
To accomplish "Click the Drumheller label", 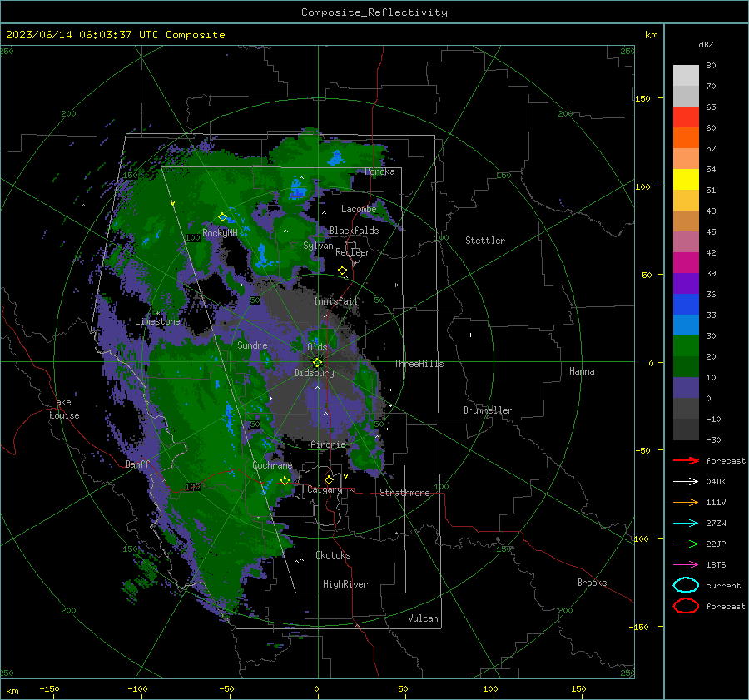I will coord(488,410).
